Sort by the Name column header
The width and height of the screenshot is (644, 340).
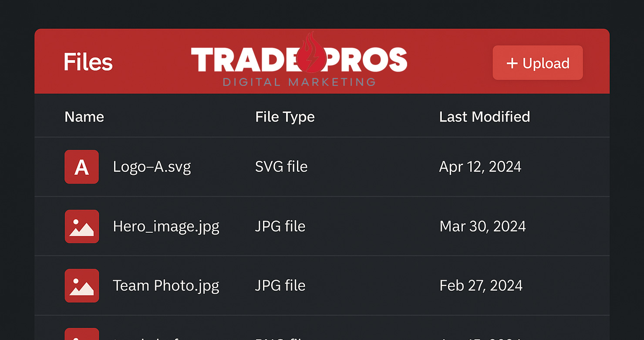[84, 117]
